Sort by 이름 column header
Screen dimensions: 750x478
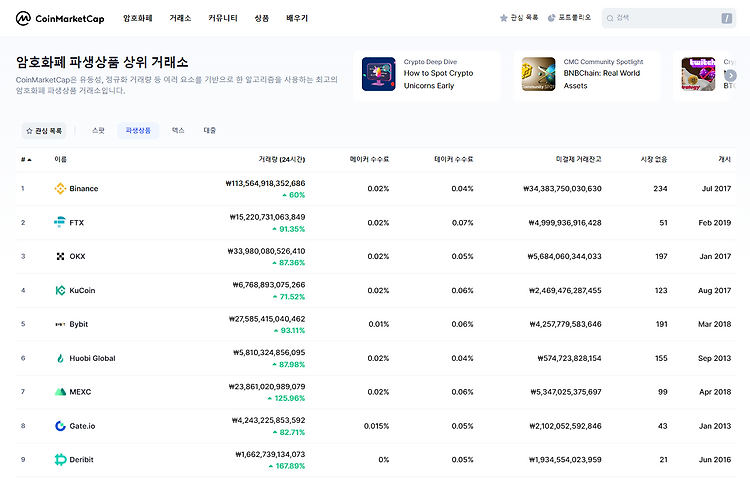tap(60, 159)
